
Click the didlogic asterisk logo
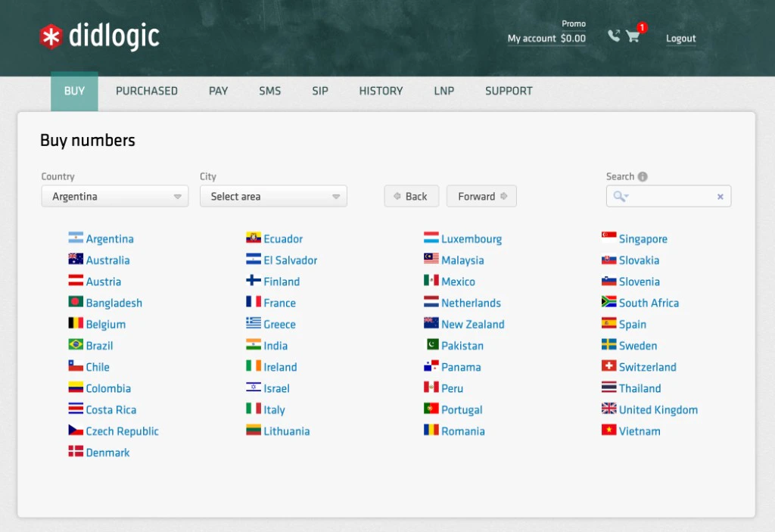(51, 37)
